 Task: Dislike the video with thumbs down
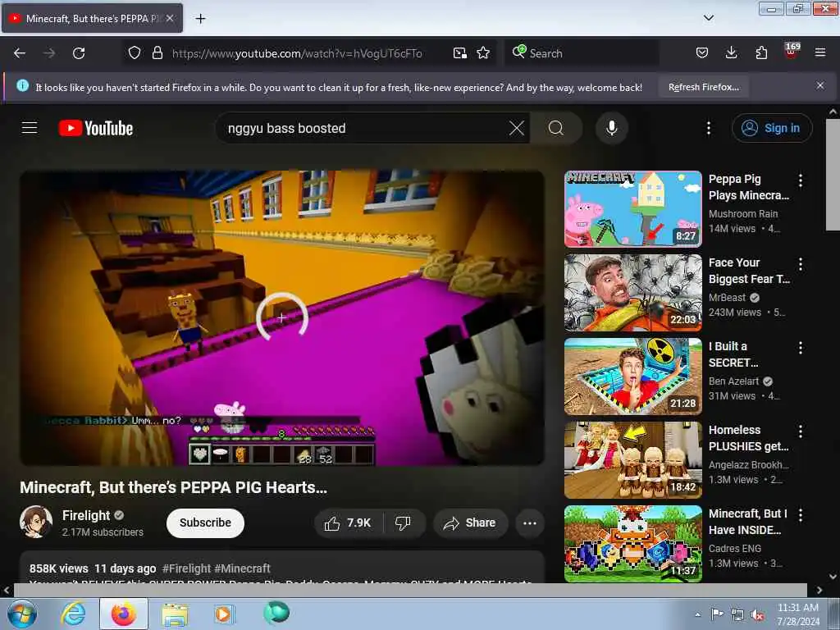point(403,523)
